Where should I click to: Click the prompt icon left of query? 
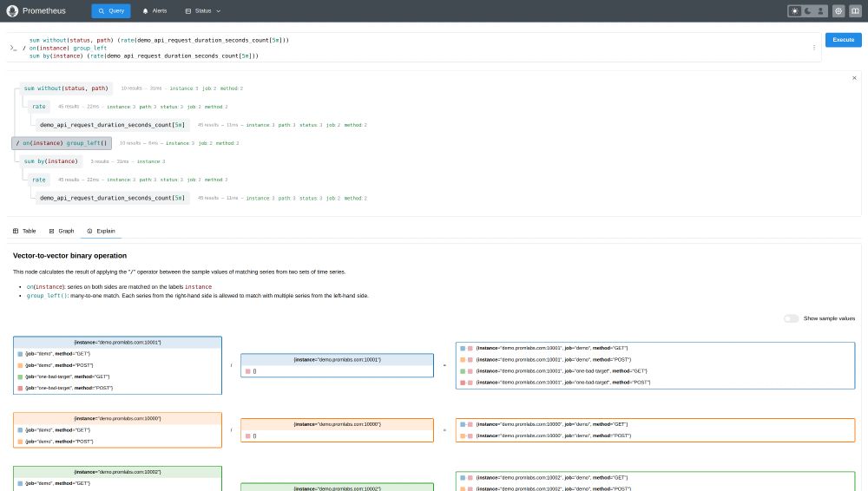click(13, 49)
